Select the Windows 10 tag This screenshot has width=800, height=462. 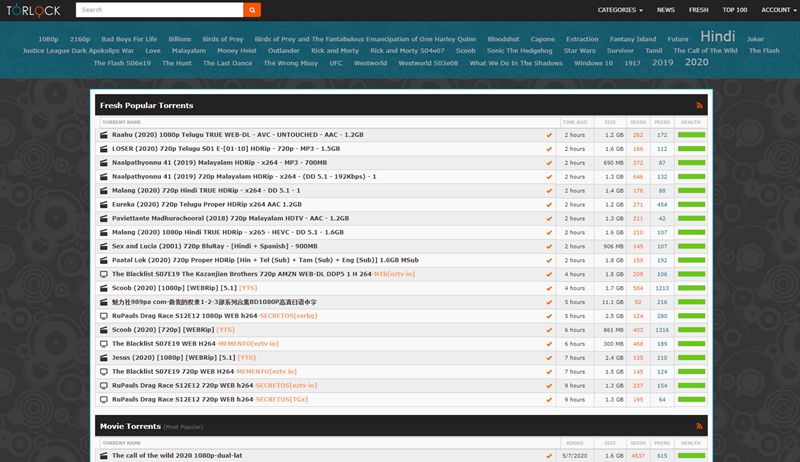pyautogui.click(x=593, y=63)
